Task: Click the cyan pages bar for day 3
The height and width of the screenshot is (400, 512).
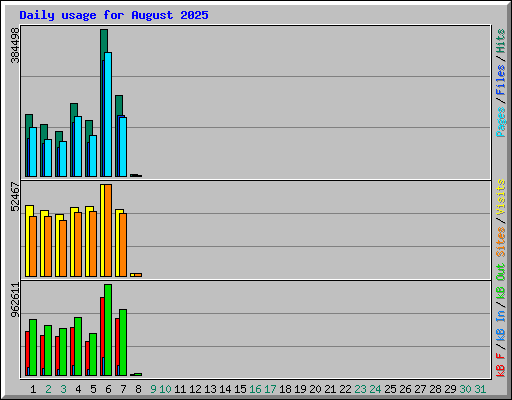Action: (x=63, y=159)
